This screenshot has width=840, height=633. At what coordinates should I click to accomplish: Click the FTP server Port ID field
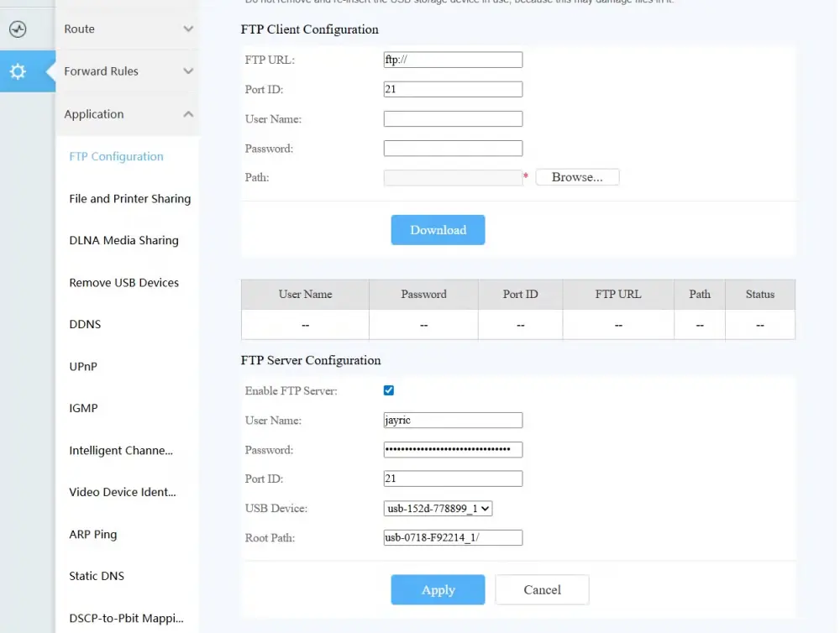click(453, 479)
